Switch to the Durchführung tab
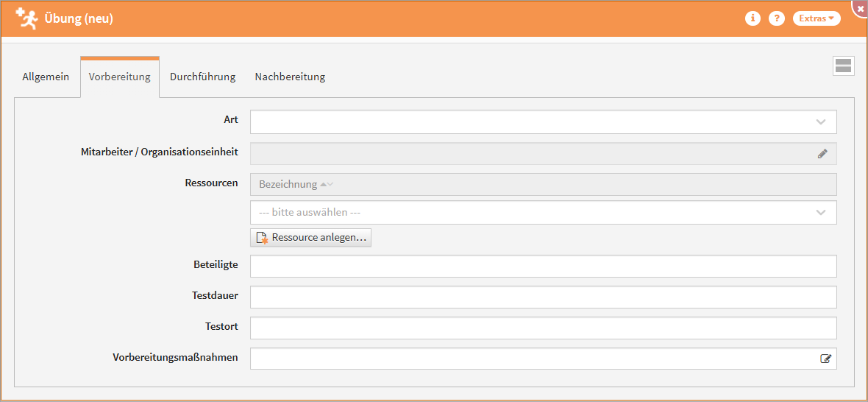 [202, 77]
